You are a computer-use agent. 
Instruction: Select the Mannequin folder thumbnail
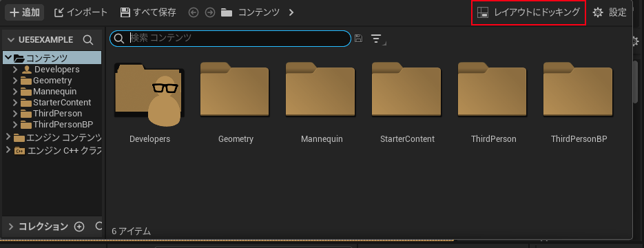[x=320, y=90]
